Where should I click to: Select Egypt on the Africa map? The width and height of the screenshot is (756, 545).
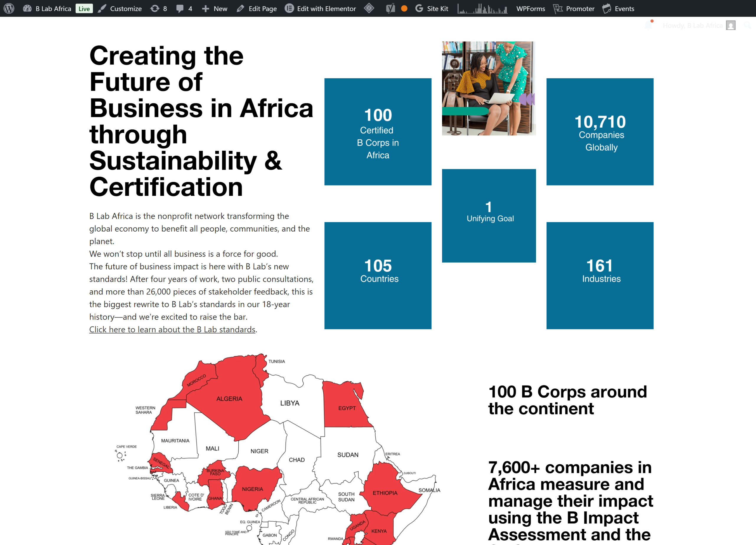click(347, 408)
